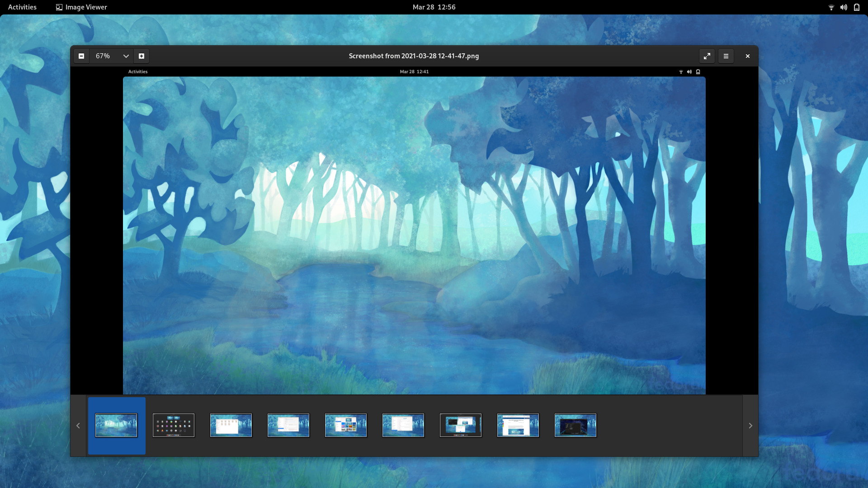Click the 67% zoom level button

103,56
